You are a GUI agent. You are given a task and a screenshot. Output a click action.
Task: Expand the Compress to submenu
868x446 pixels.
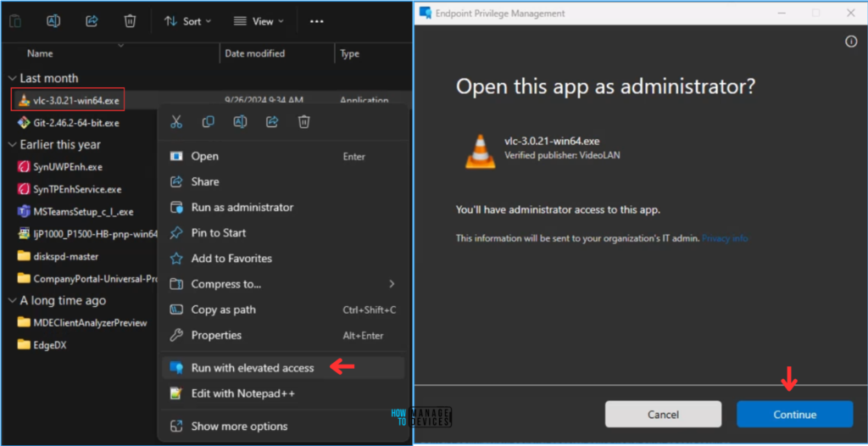pos(283,284)
